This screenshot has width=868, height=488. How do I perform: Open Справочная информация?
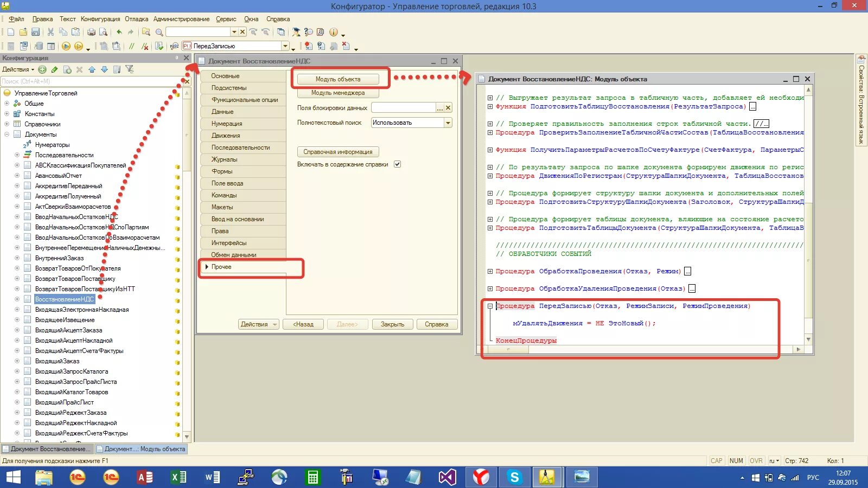click(x=337, y=152)
